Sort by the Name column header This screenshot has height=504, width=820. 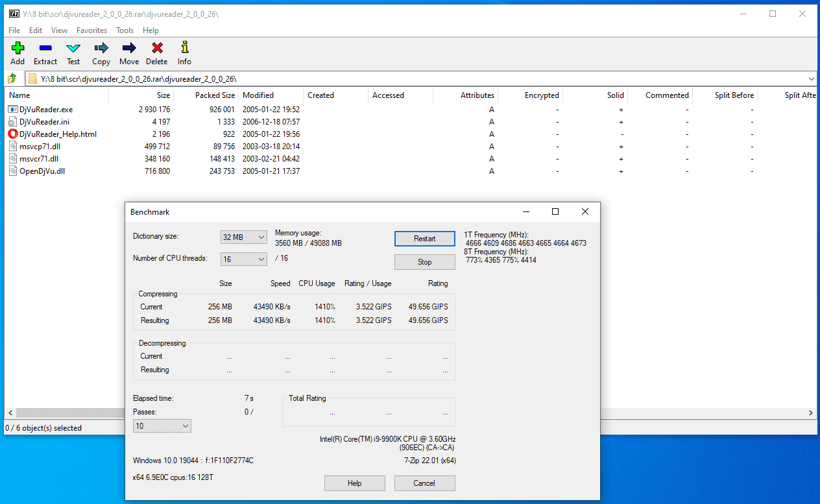click(x=56, y=95)
